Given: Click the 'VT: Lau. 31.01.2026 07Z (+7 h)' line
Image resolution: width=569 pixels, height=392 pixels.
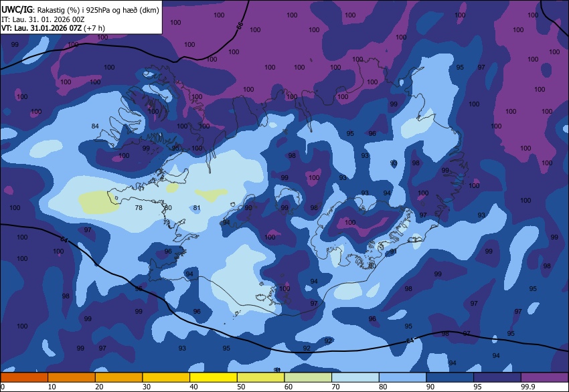Looking at the screenshot, I should click(x=53, y=28).
